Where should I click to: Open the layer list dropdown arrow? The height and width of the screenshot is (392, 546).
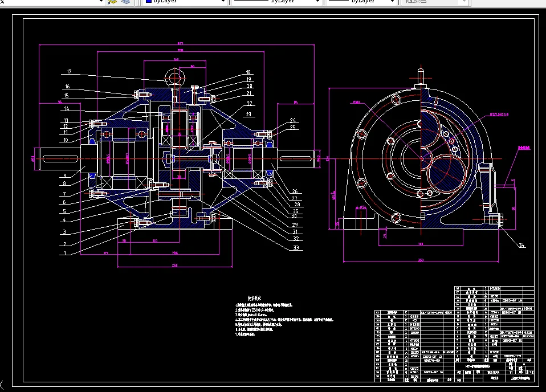pyautogui.click(x=101, y=1)
